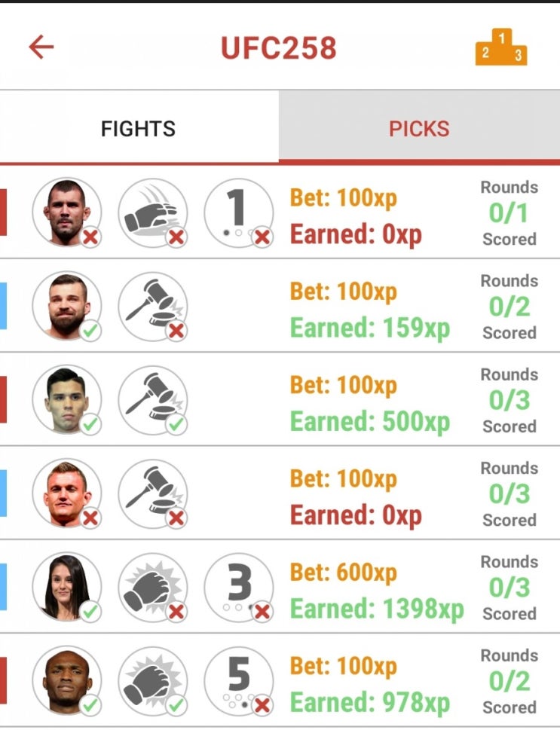The width and height of the screenshot is (560, 730).
Task: Open first row fighter portrait with red X
Action: tap(66, 212)
